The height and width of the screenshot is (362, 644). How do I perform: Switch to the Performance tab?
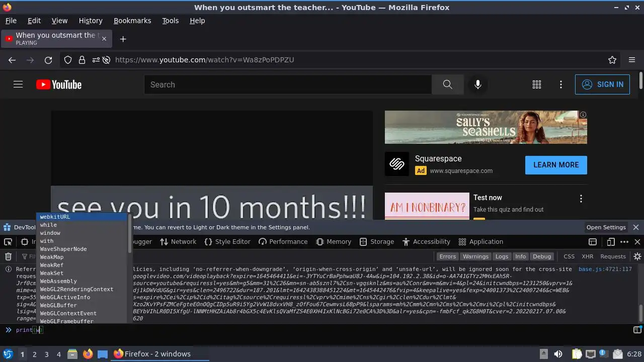click(x=283, y=242)
